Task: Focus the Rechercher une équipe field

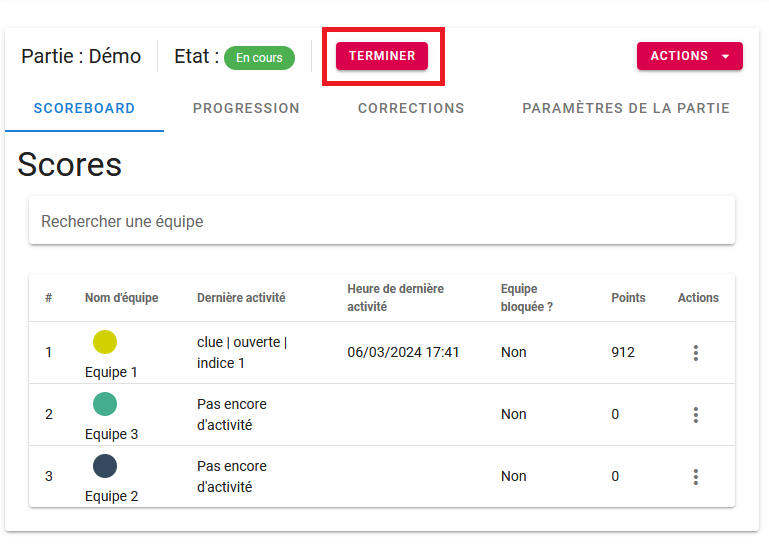Action: click(381, 221)
